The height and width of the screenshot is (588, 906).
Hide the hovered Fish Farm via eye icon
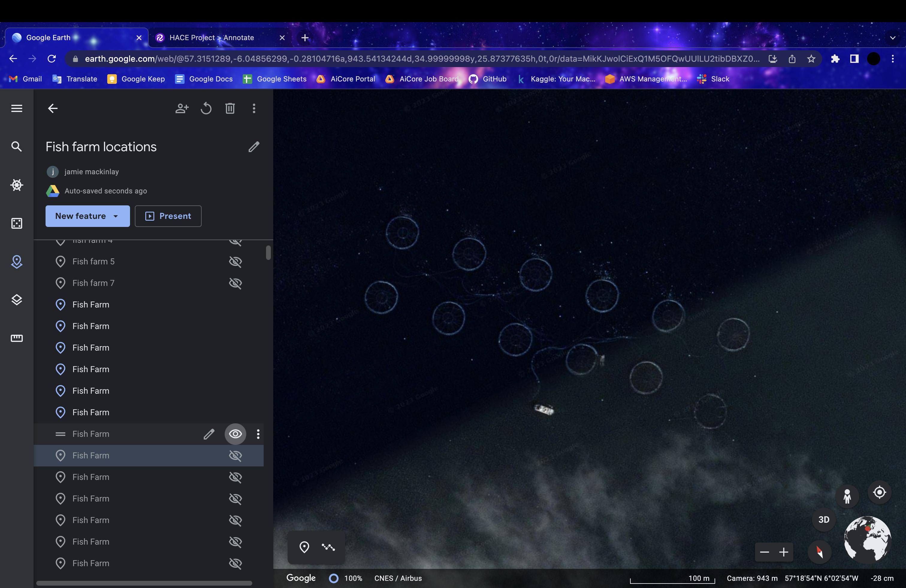click(235, 434)
